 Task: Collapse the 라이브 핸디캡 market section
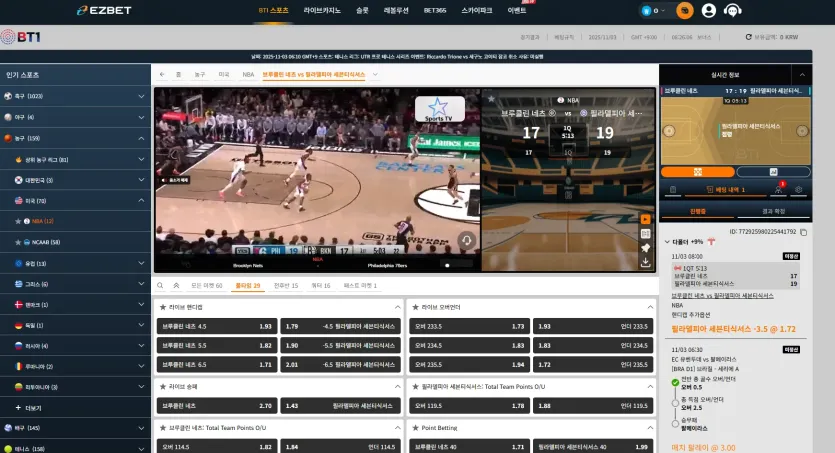[397, 307]
